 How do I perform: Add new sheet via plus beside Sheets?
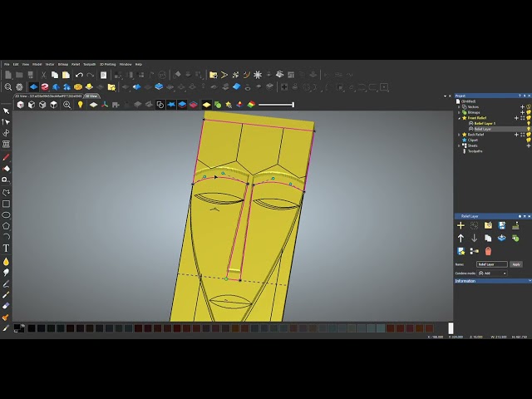point(529,145)
